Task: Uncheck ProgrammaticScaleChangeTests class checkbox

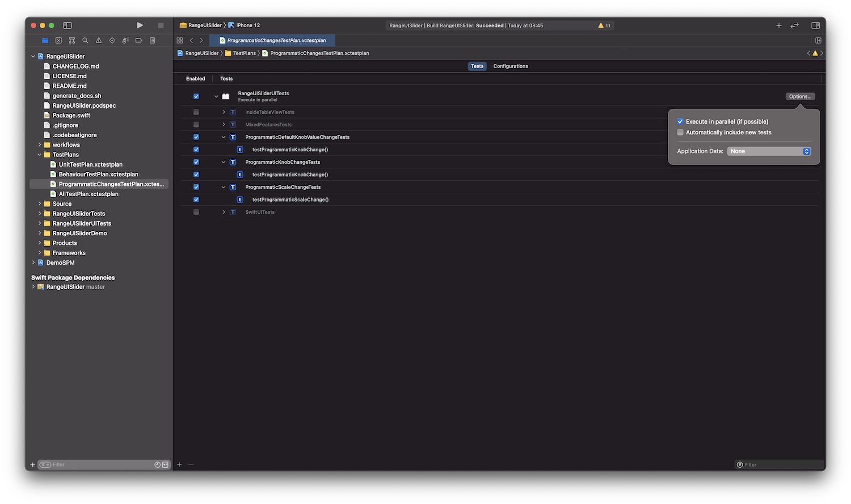Action: pyautogui.click(x=196, y=187)
